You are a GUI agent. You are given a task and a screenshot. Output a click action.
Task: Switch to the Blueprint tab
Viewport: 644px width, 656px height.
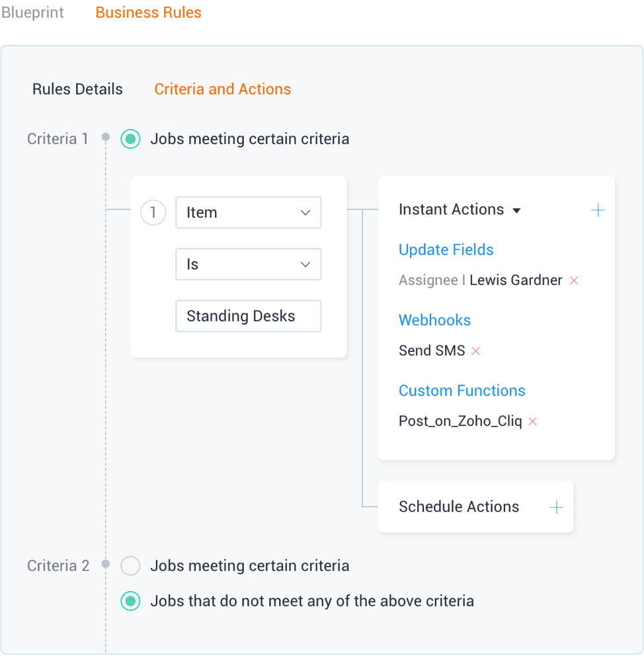click(32, 13)
